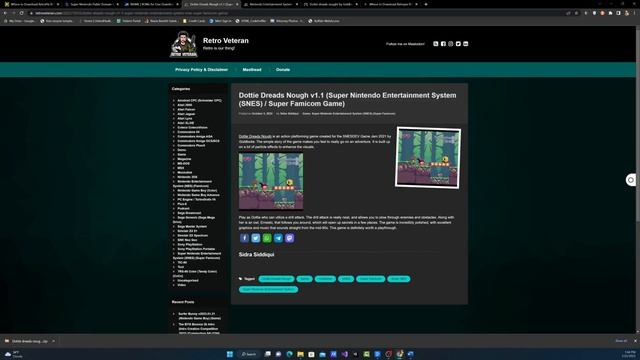Open the Facebook icon in site header

pos(443,44)
